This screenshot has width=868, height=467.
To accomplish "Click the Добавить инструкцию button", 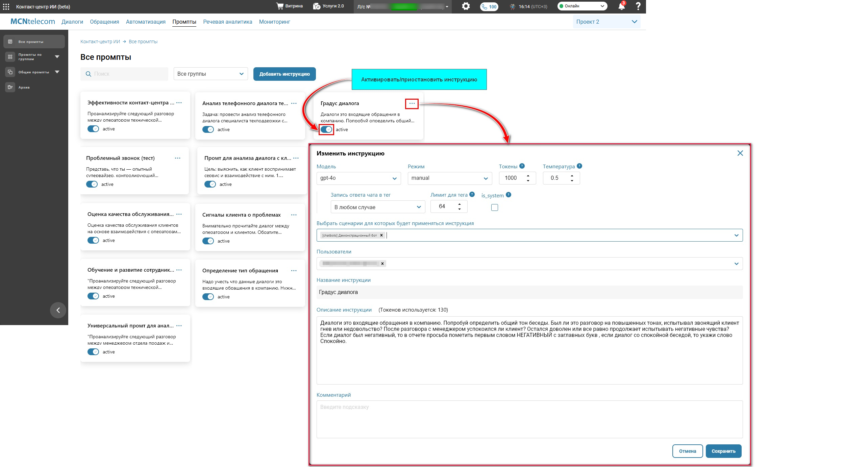I will coord(284,74).
